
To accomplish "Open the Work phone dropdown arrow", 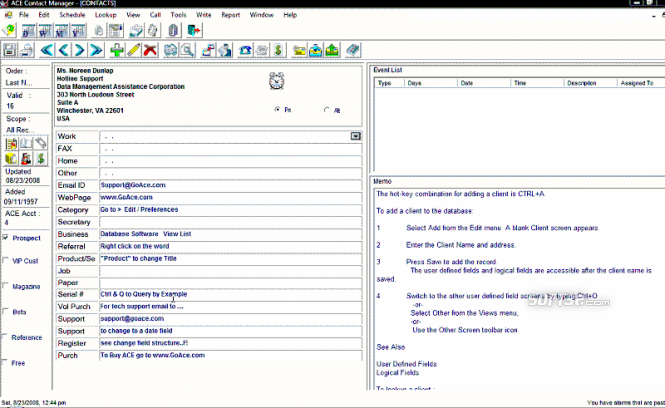I will (355, 136).
